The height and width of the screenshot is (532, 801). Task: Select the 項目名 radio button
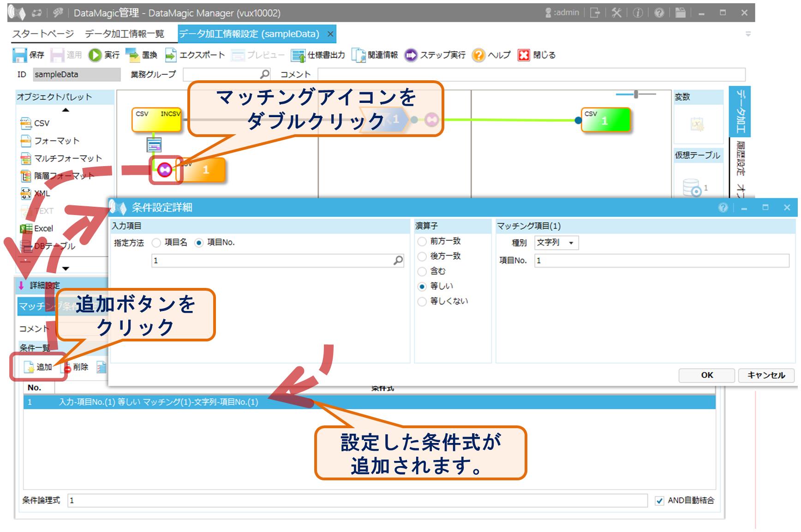point(156,243)
